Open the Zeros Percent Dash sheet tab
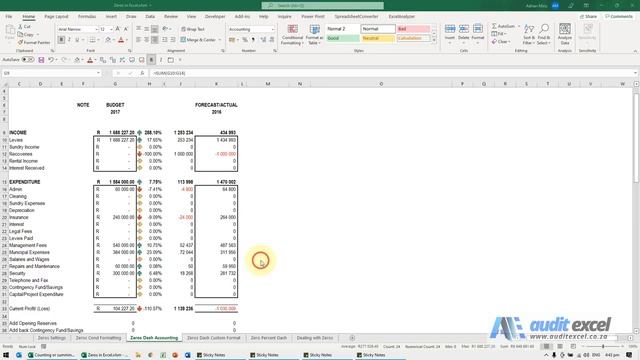The width and height of the screenshot is (640, 360). click(x=269, y=338)
